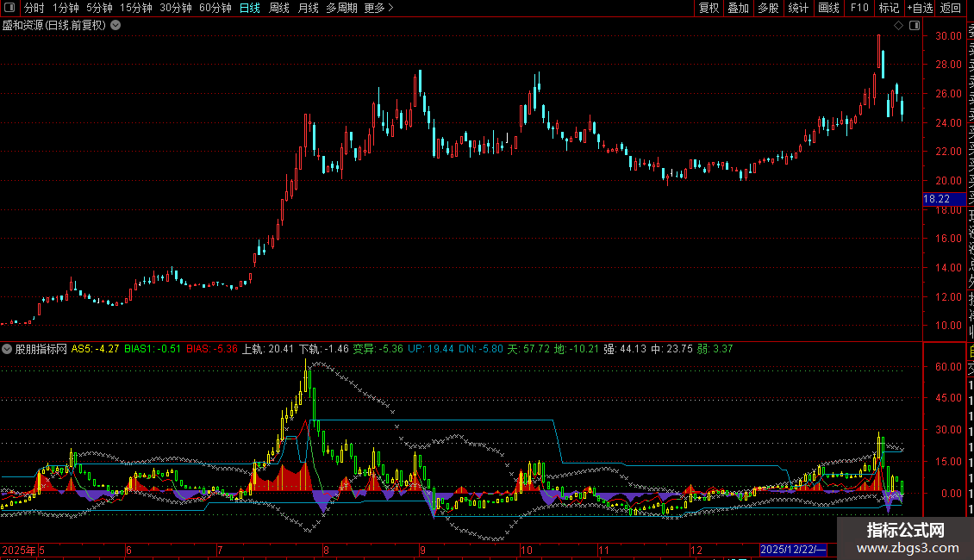
Task: Open the 多股 multi-stock view
Action: tap(768, 8)
